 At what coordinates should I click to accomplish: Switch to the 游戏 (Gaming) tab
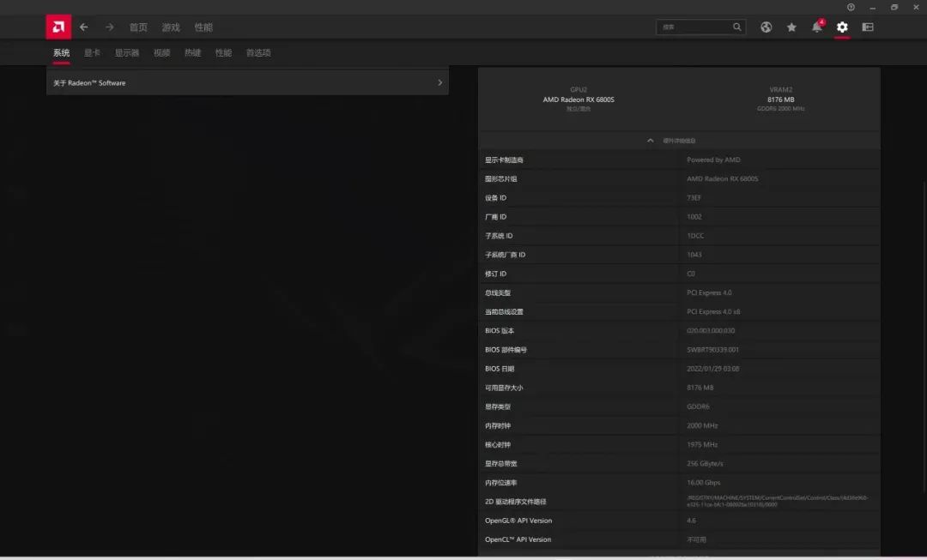click(171, 27)
